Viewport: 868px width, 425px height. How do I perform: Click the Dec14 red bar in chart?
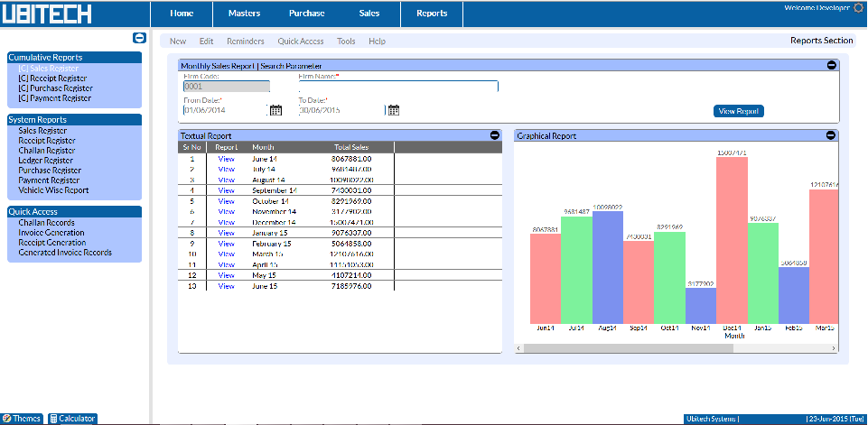click(x=732, y=239)
